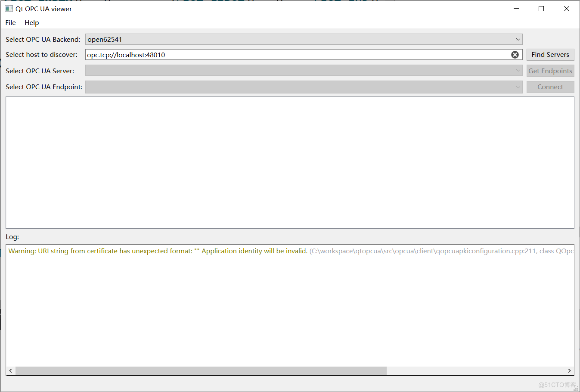Click the Connect button
This screenshot has height=392, width=580.
(550, 87)
